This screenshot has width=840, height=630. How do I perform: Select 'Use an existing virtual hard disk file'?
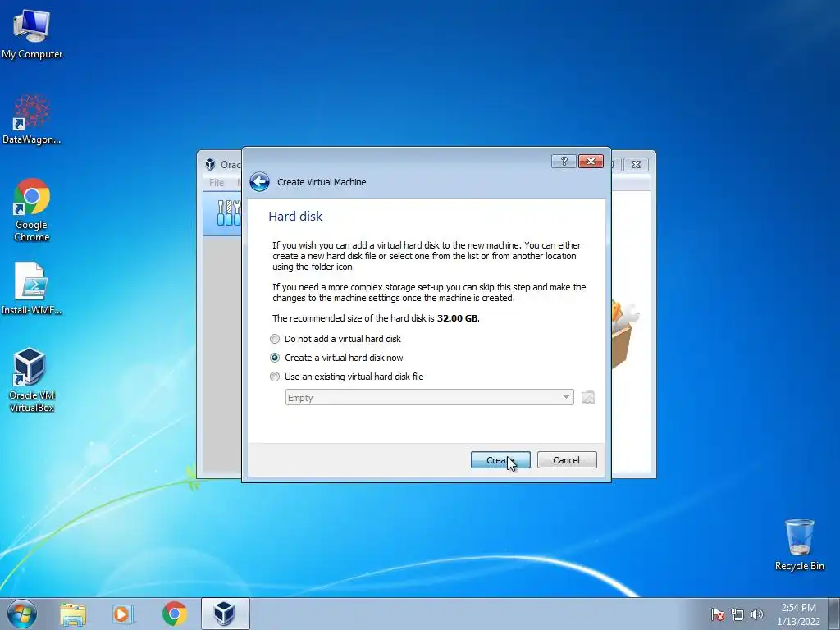(x=347, y=377)
